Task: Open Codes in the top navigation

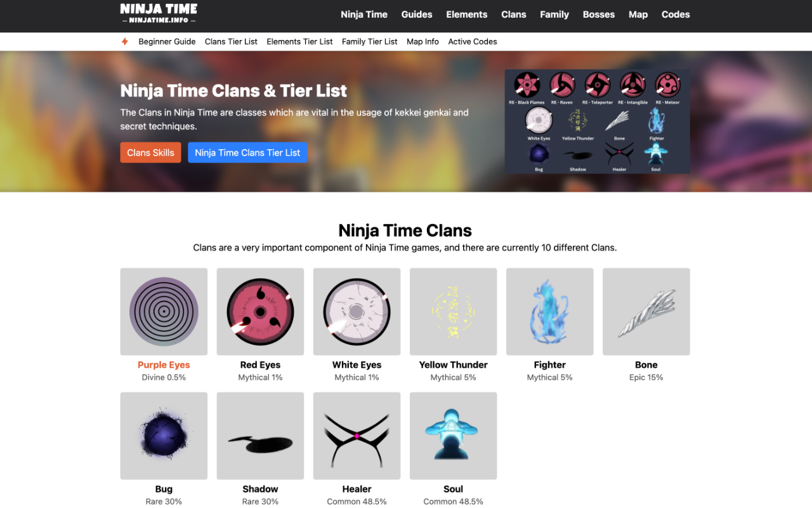Action: 676,14
